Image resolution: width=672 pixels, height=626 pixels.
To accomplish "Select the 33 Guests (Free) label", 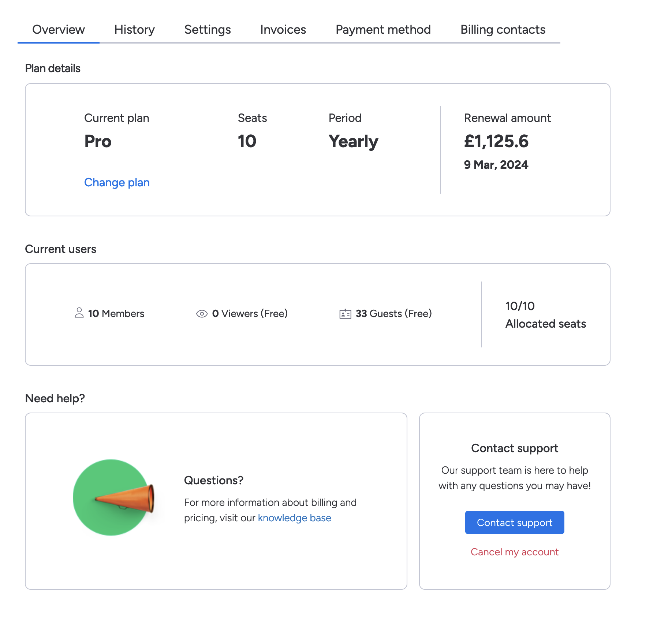I will coord(393,314).
